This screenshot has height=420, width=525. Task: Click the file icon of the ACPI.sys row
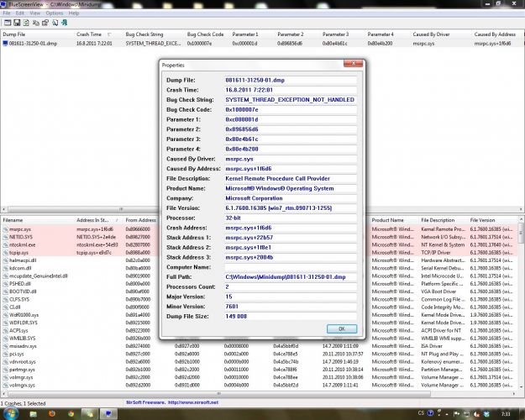tap(6, 331)
